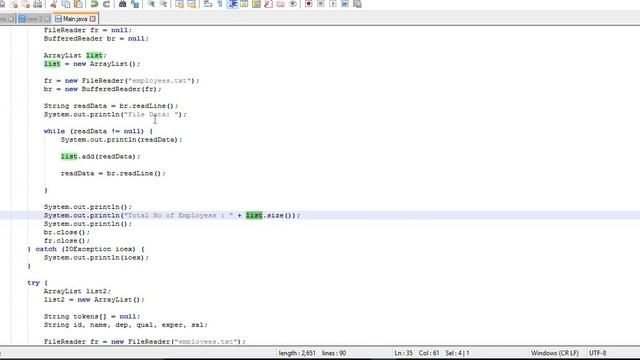The width and height of the screenshot is (640, 360).
Task: Click the UTF-8 encoding indicator
Action: 598,353
